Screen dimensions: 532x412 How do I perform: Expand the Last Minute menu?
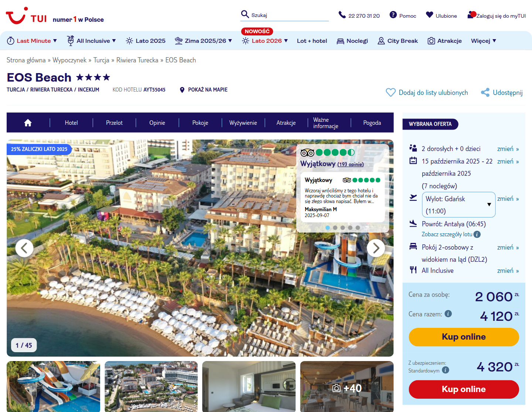click(x=32, y=41)
